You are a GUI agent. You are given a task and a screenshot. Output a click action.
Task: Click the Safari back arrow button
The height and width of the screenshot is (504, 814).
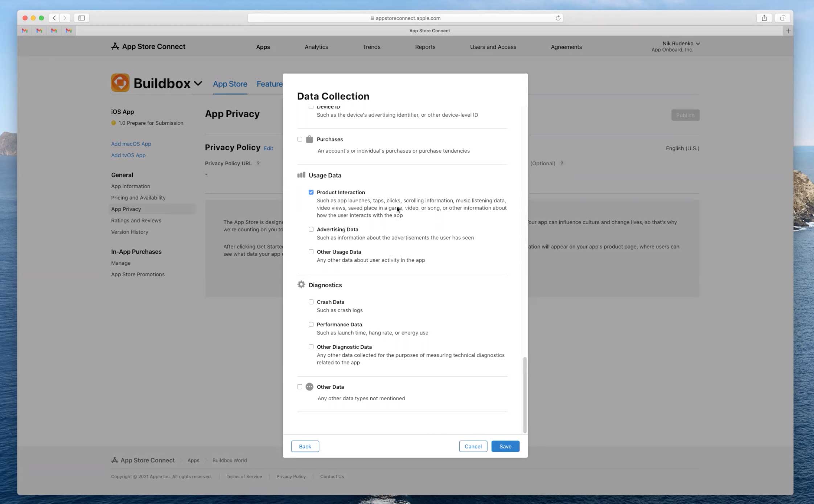54,18
